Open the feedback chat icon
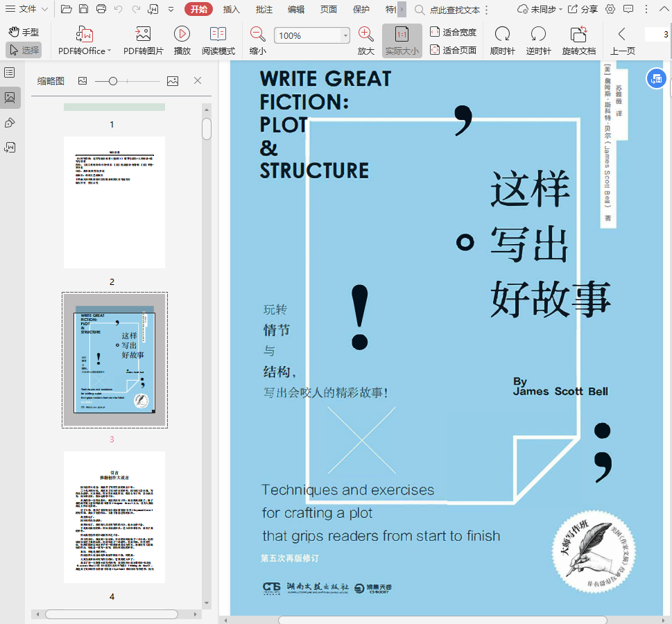Viewport: 672px width, 624px height. [x=628, y=9]
